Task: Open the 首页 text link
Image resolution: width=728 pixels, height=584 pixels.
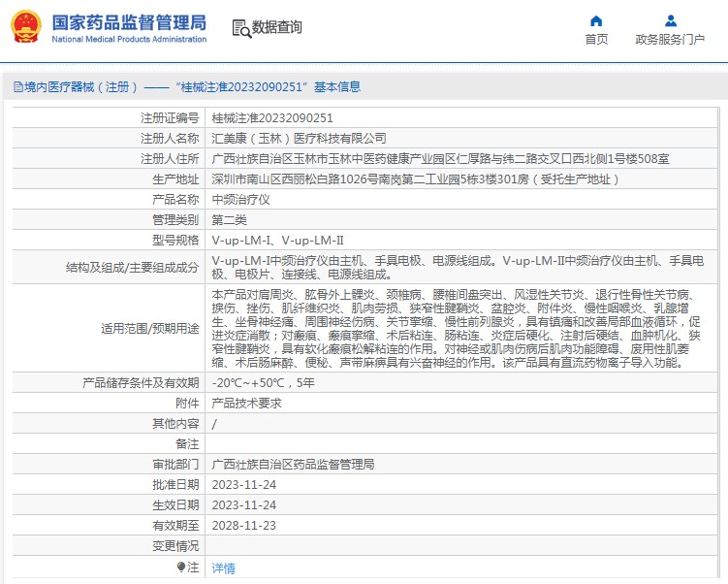Action: click(x=596, y=40)
